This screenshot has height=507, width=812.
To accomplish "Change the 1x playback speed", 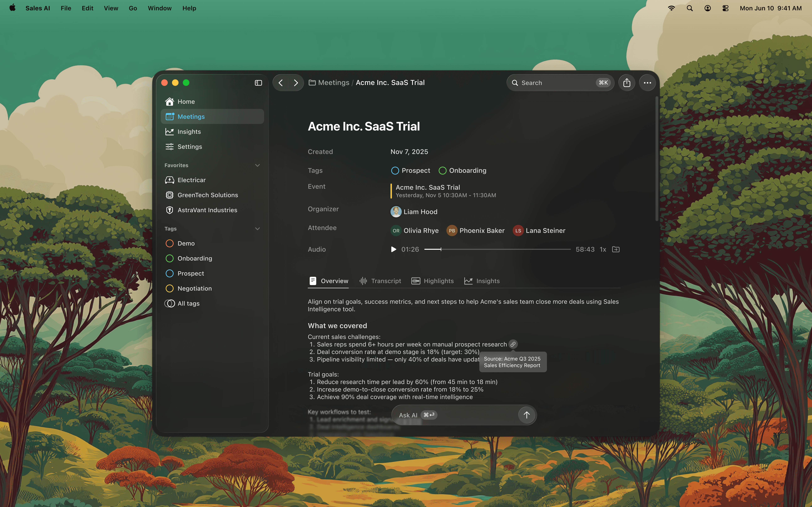I will click(603, 249).
